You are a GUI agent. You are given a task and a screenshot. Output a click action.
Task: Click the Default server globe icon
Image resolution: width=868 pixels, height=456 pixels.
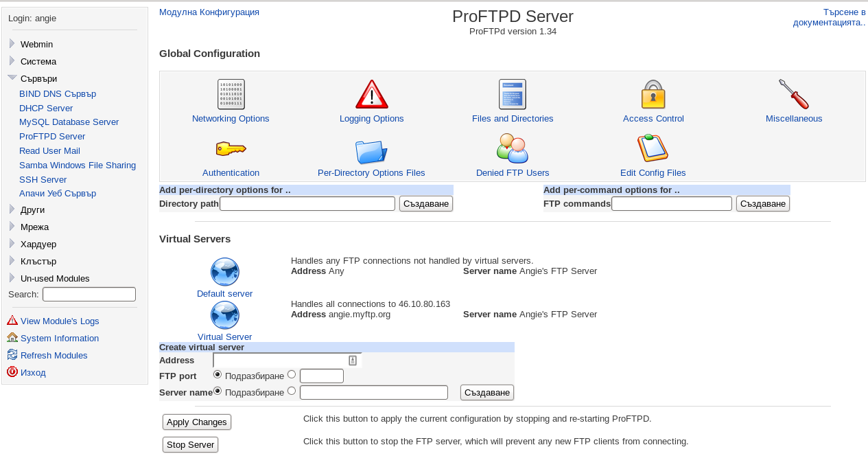point(224,272)
